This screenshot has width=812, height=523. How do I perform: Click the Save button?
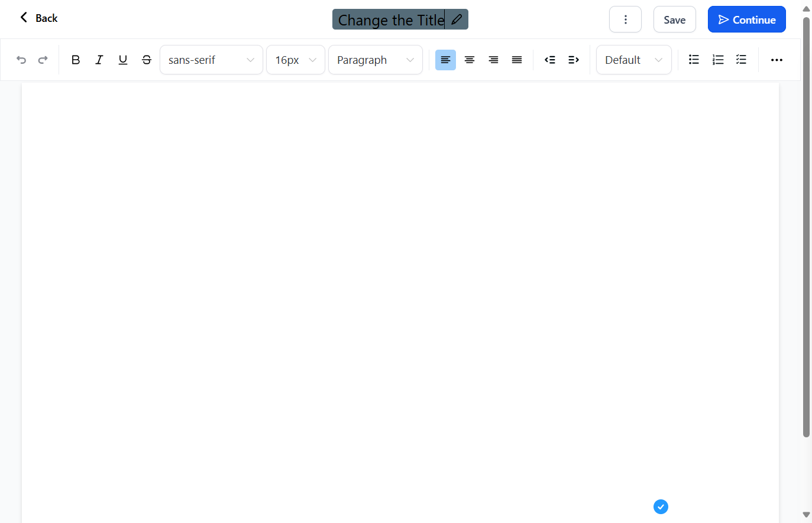click(675, 20)
